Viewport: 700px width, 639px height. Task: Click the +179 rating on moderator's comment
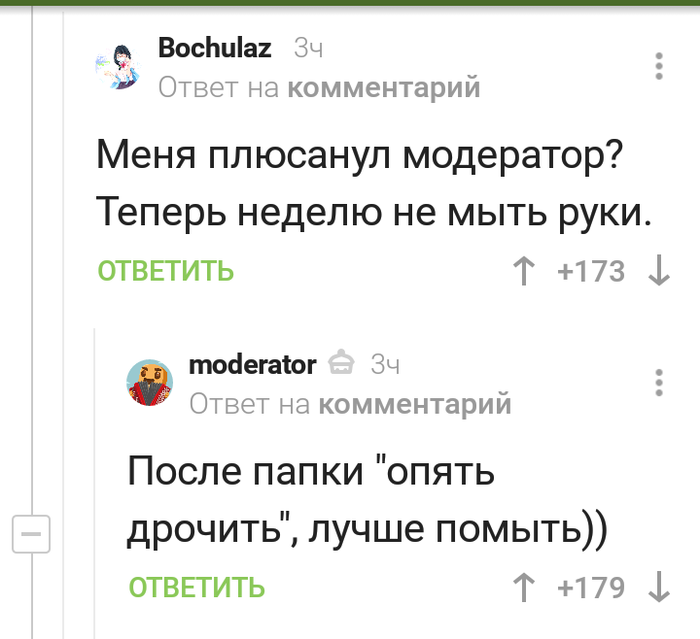[590, 587]
